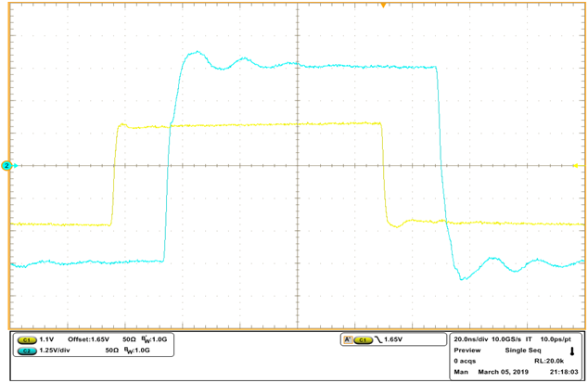Click the C1 scale value 1.1V
The height and width of the screenshot is (383, 588).
[46, 339]
